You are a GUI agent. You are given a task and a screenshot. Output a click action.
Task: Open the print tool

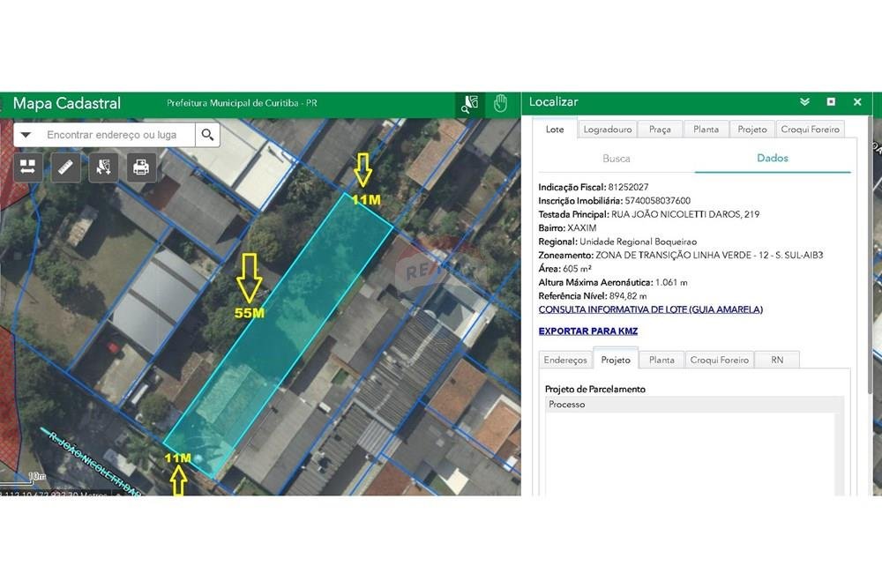coord(141,167)
